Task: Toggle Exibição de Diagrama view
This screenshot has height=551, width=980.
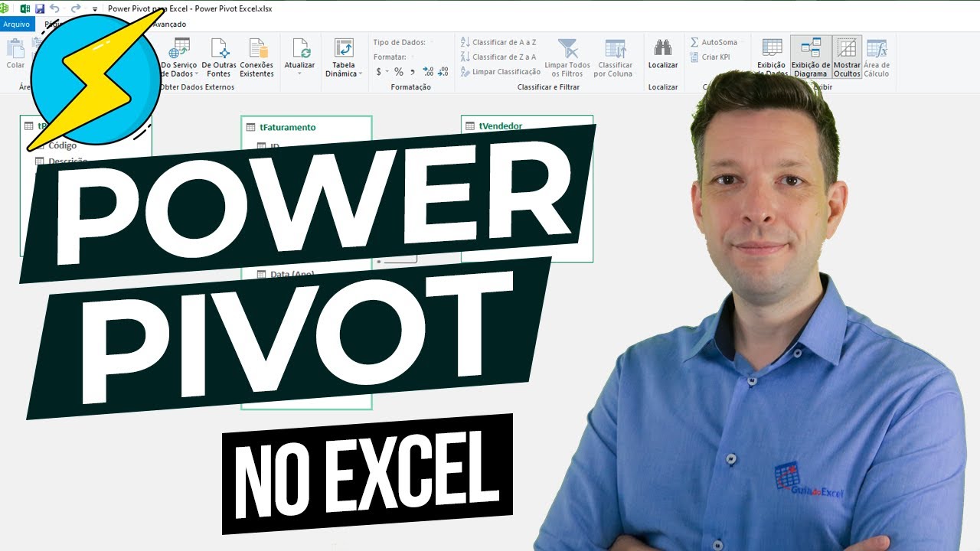Action: 811,58
